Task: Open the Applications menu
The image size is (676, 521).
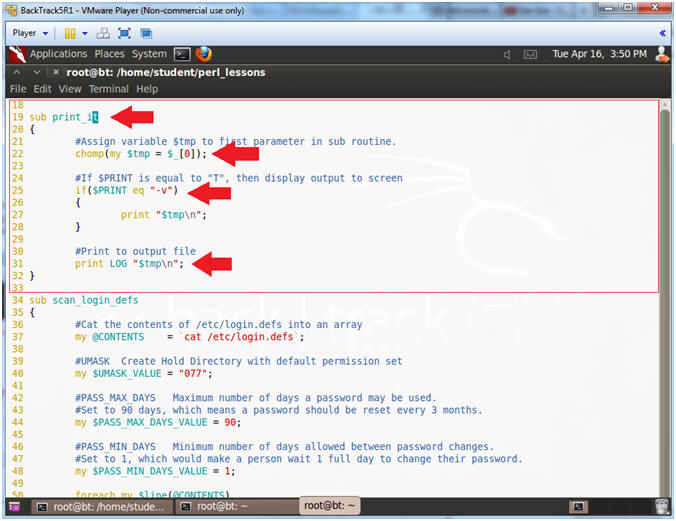Action: point(58,54)
